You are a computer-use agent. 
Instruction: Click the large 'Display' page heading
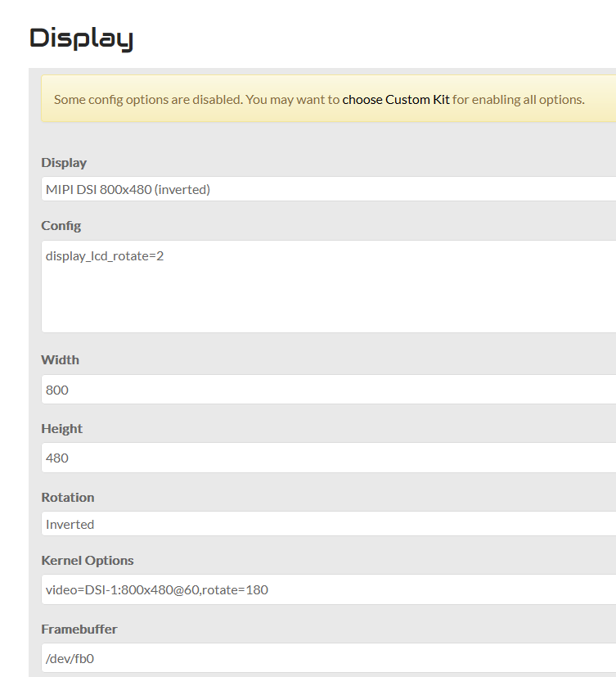click(x=81, y=38)
